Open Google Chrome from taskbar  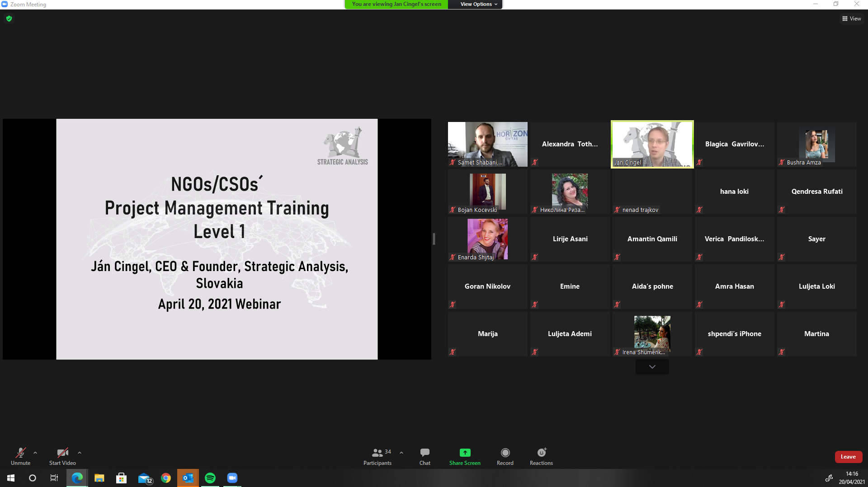click(166, 478)
